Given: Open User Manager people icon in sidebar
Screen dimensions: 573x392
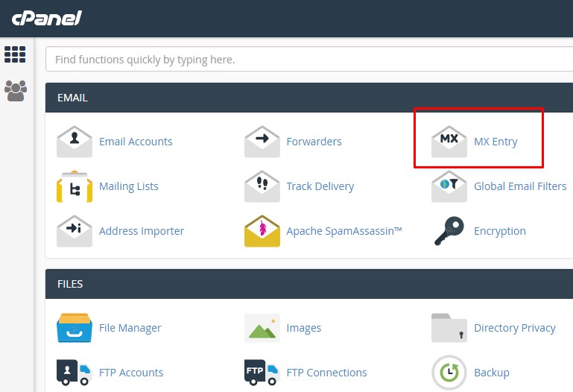Looking at the screenshot, I should click(x=16, y=91).
